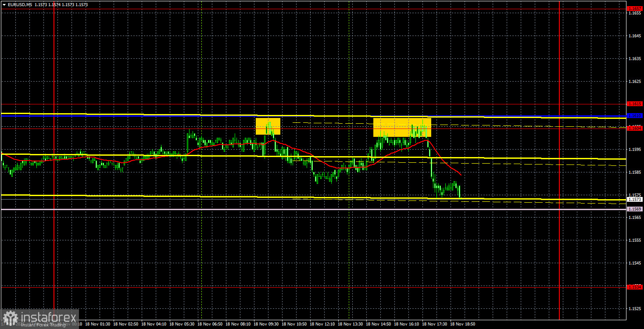The image size is (644, 329).
Task: Select the white dashed horizontal line
Action: coord(504,163)
